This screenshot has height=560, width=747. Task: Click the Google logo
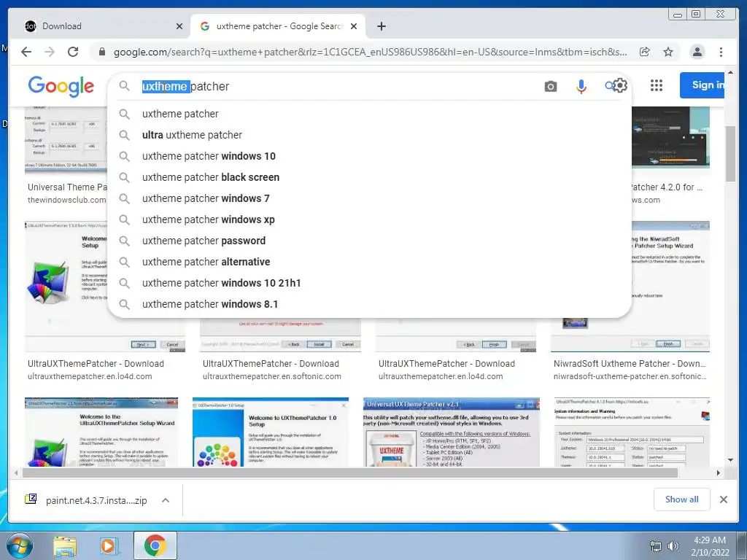pos(61,86)
